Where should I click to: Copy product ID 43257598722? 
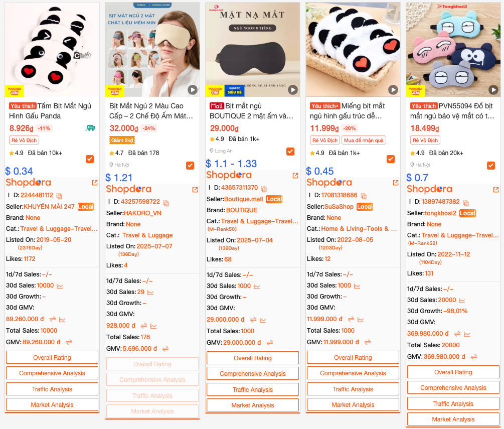pyautogui.click(x=166, y=203)
